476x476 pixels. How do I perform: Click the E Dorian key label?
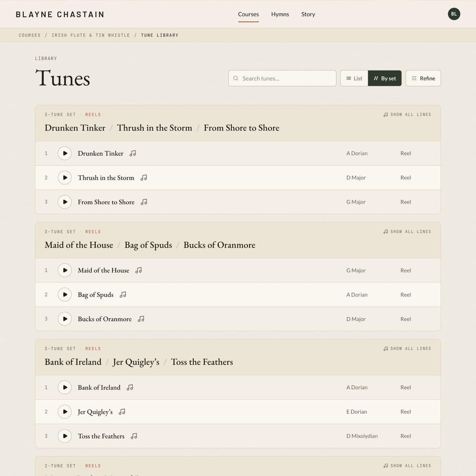tap(356, 412)
